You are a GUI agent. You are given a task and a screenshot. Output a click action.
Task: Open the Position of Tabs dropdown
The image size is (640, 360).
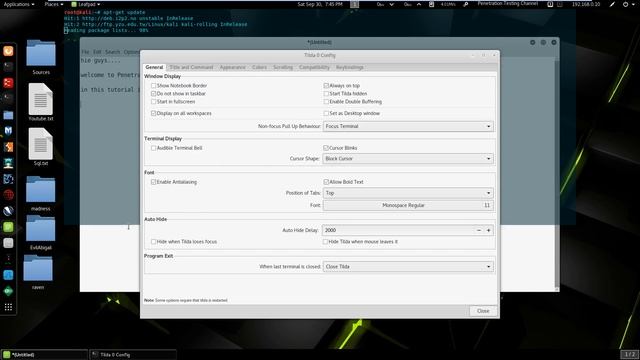tap(408, 193)
